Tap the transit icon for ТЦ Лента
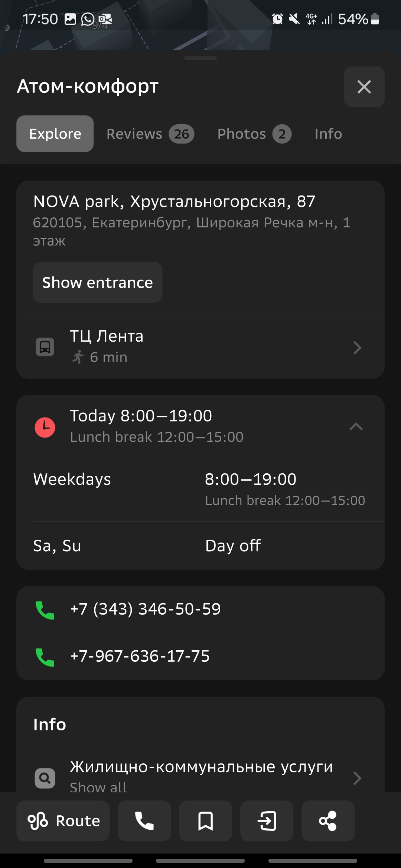401x868 pixels. pyautogui.click(x=44, y=347)
